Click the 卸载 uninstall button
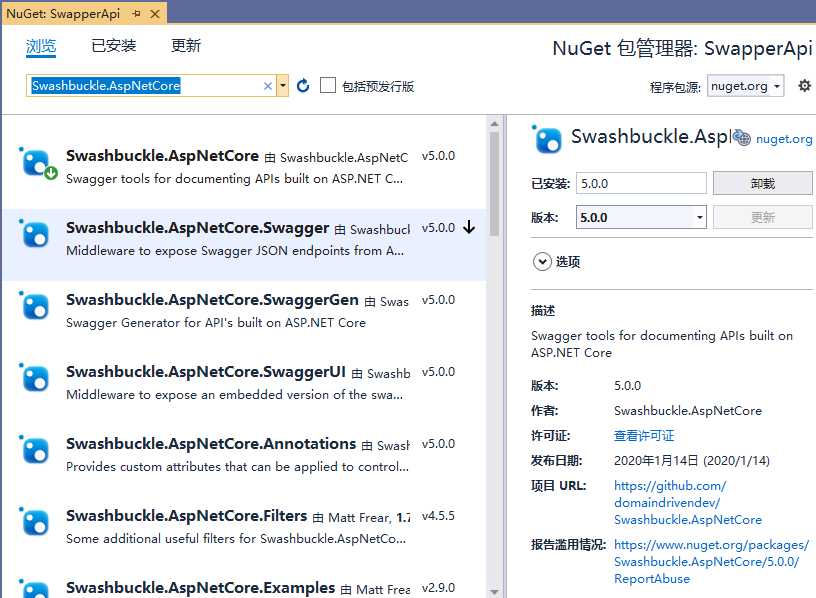Viewport: 816px width, 598px height. point(762,183)
